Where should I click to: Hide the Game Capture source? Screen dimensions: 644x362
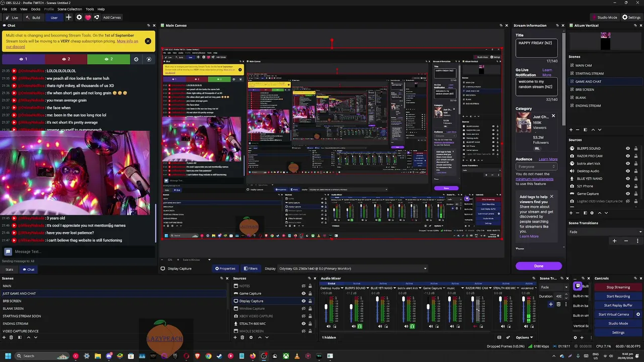[303, 293]
